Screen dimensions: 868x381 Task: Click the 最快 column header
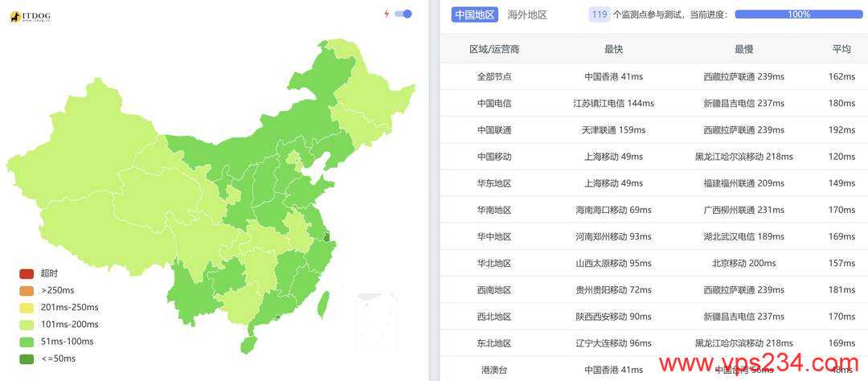[613, 49]
